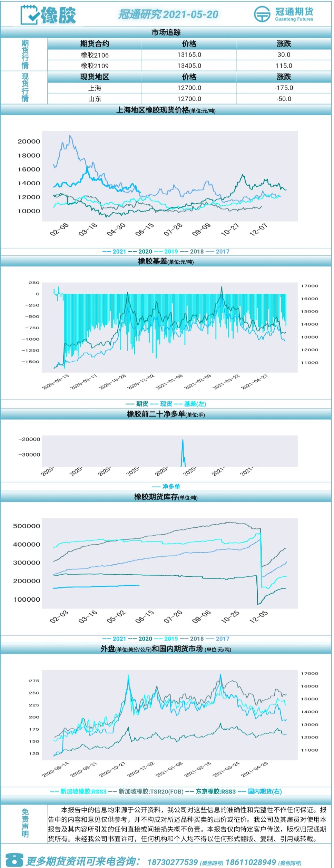
Task: Click the 期货合约 column header
Action: (x=95, y=44)
